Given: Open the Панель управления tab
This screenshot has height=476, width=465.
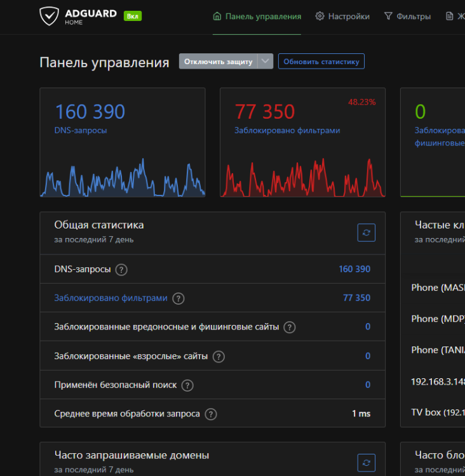Looking at the screenshot, I should coord(257,17).
